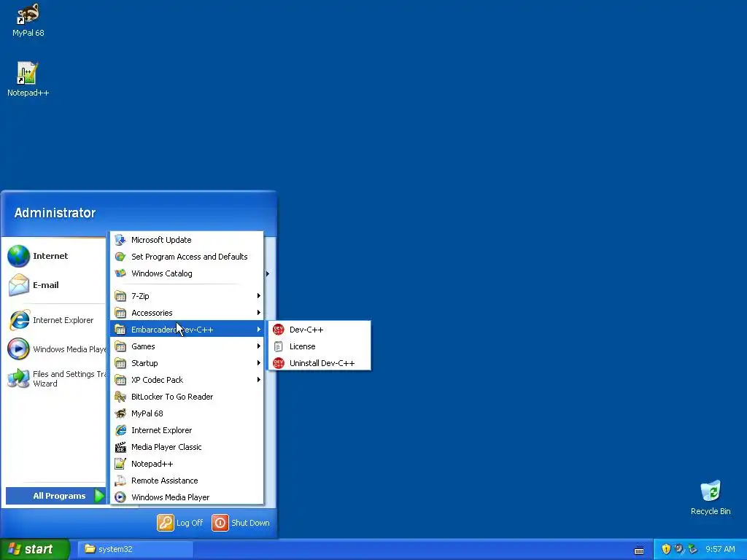Viewport: 747px width, 560px height.
Task: Click the Accessories folder icon
Action: (120, 313)
